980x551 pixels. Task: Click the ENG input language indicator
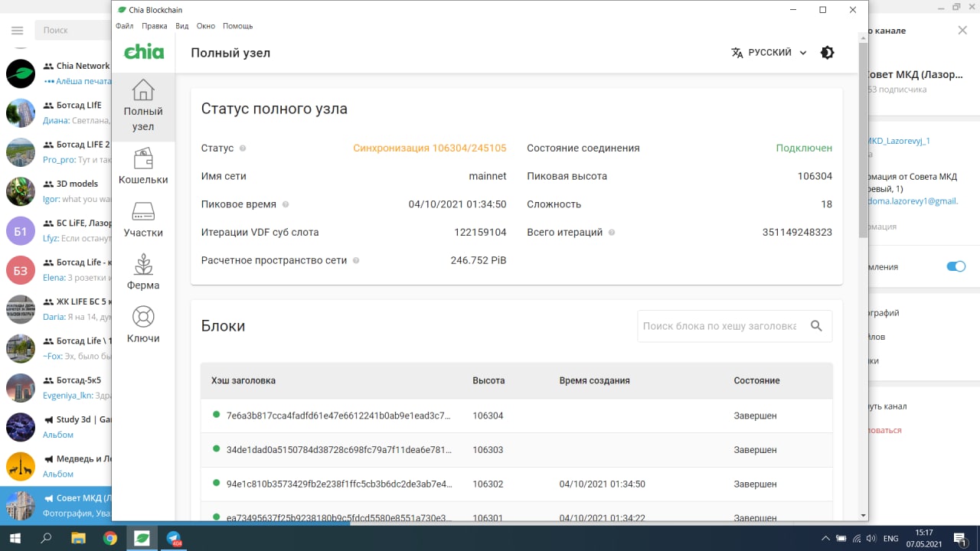click(890, 539)
